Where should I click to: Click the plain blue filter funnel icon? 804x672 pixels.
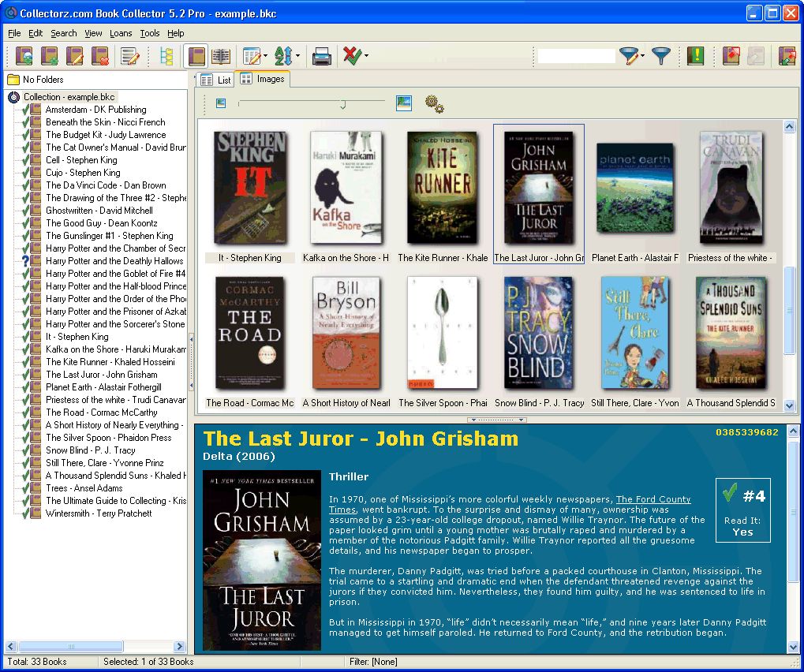[x=661, y=55]
